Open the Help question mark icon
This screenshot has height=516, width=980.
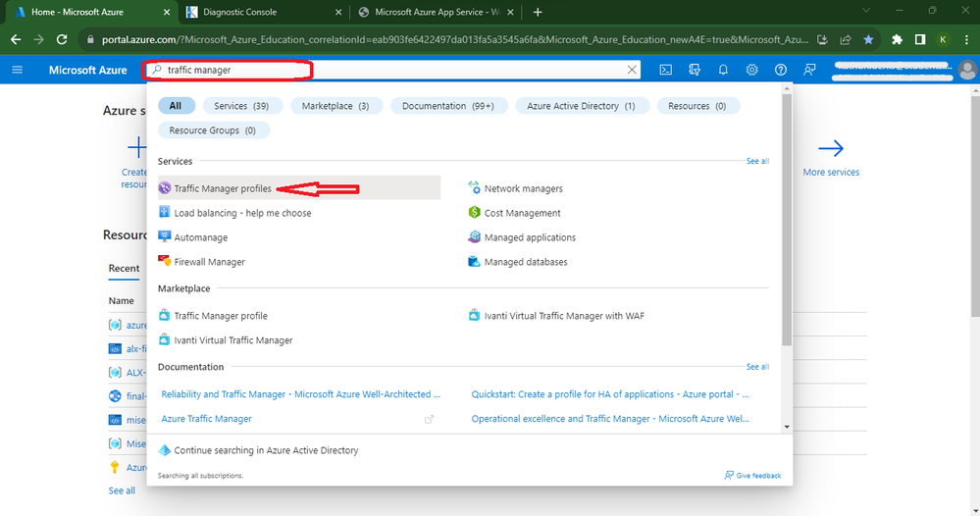tap(781, 70)
